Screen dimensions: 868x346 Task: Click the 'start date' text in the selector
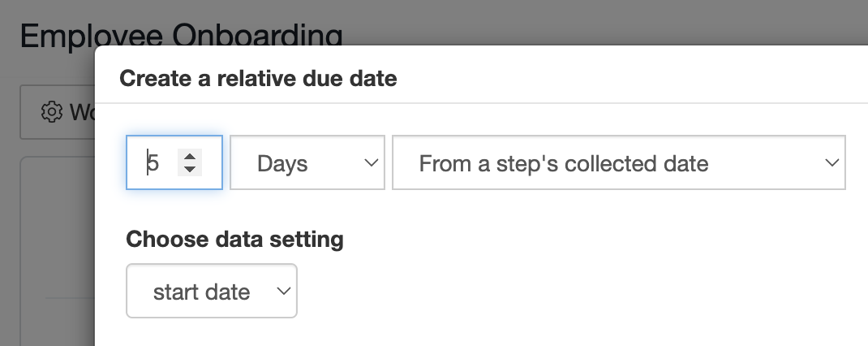click(x=201, y=292)
